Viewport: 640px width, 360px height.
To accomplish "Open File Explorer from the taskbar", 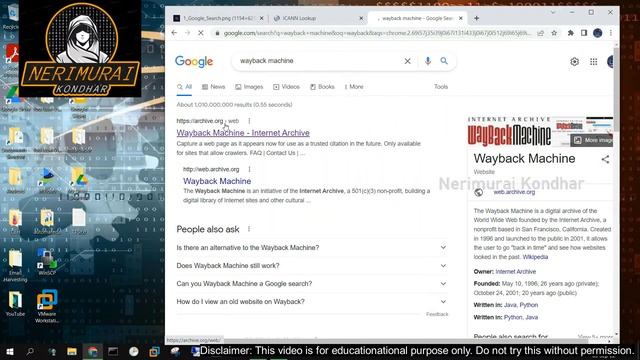I will tap(72, 351).
